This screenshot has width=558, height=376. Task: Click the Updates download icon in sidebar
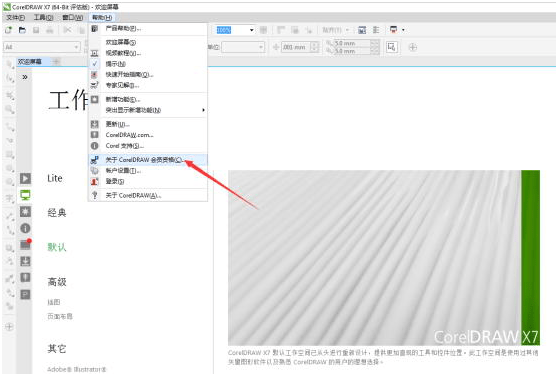click(25, 261)
